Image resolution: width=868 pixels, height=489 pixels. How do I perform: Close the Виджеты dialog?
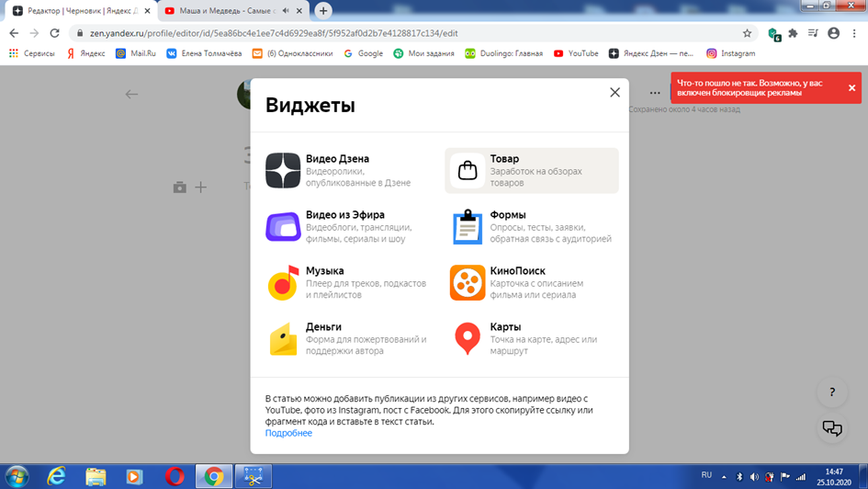pyautogui.click(x=614, y=93)
